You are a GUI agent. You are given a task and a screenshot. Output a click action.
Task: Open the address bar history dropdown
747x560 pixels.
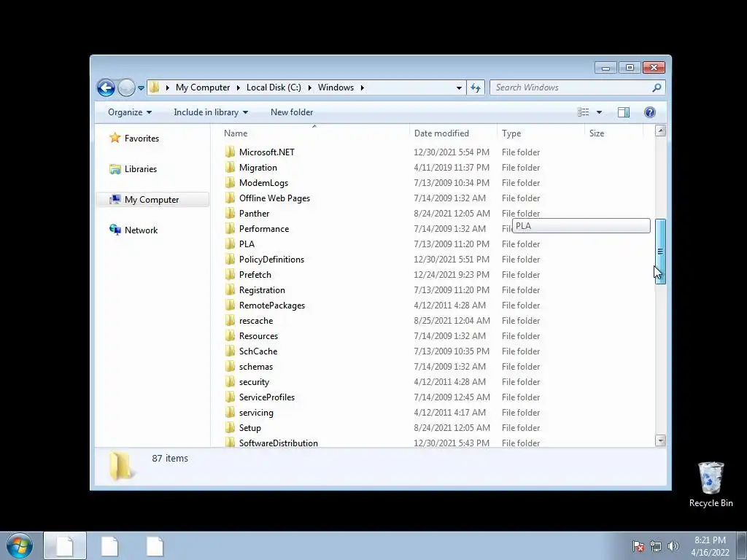tap(459, 87)
